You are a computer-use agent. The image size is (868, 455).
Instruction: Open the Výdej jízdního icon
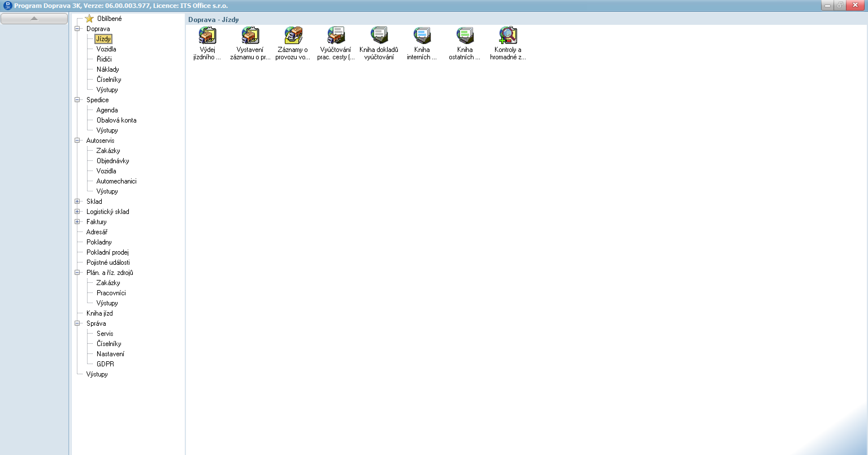[x=207, y=43]
